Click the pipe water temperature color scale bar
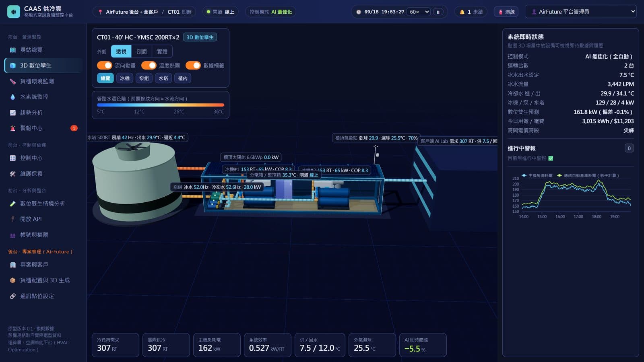Image resolution: width=644 pixels, height=362 pixels. (161, 105)
